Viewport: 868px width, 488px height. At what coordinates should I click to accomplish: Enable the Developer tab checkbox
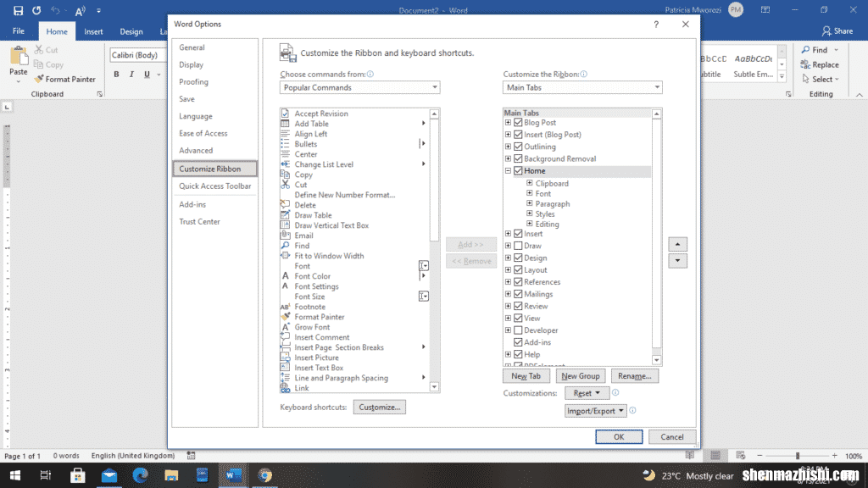[x=518, y=330]
